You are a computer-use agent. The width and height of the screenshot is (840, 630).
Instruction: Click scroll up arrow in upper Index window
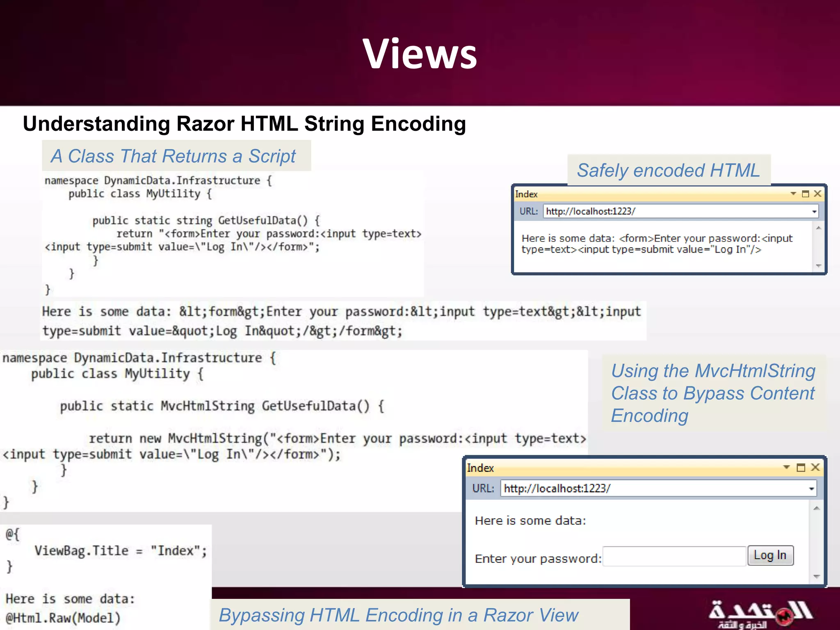coord(818,228)
